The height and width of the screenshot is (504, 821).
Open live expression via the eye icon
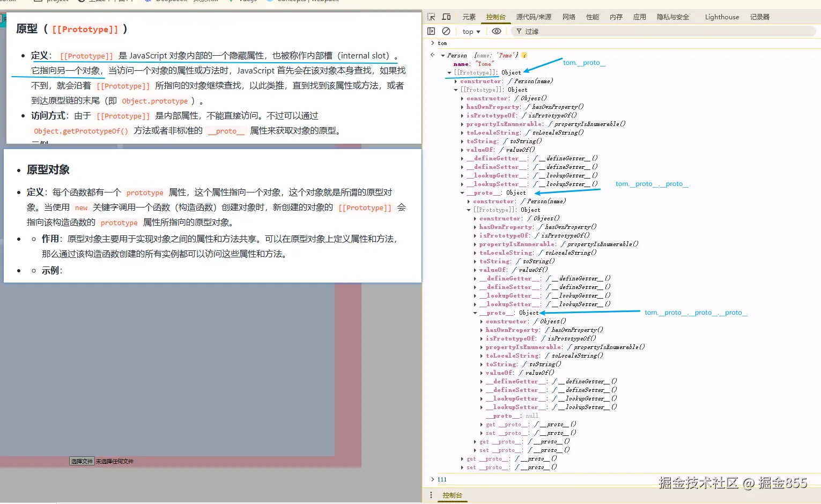[497, 31]
